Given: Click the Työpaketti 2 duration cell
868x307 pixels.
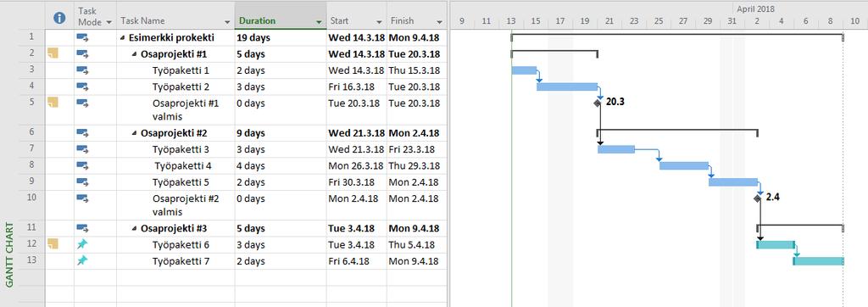Looking at the screenshot, I should pos(281,87).
